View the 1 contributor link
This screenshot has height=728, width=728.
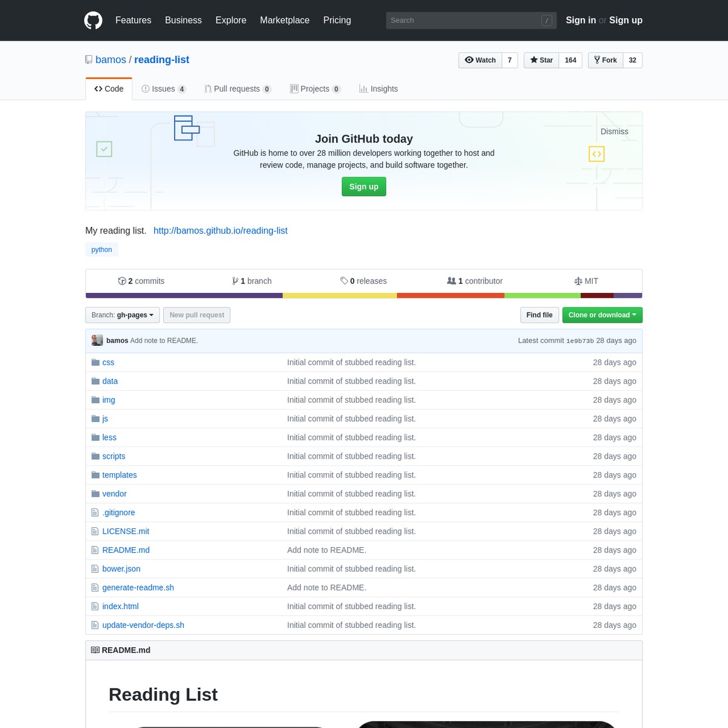pos(474,281)
